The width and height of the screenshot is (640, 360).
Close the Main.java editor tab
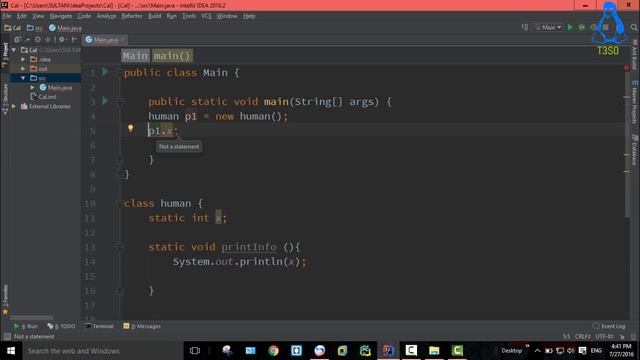pos(122,40)
